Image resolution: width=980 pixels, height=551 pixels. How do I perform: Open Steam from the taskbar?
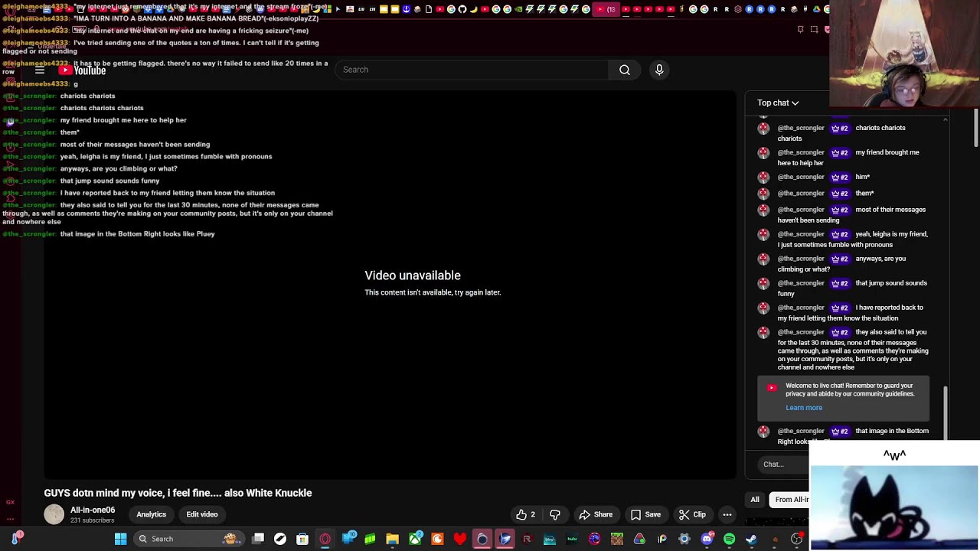(751, 539)
